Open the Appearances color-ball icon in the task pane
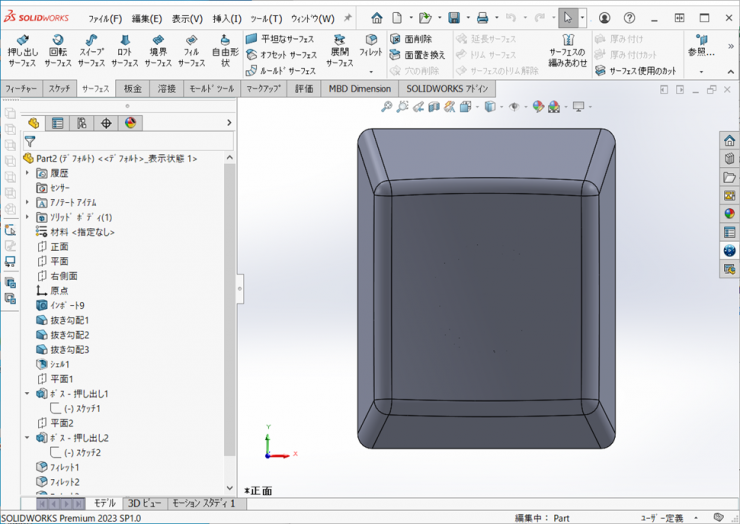740x524 pixels. [729, 213]
